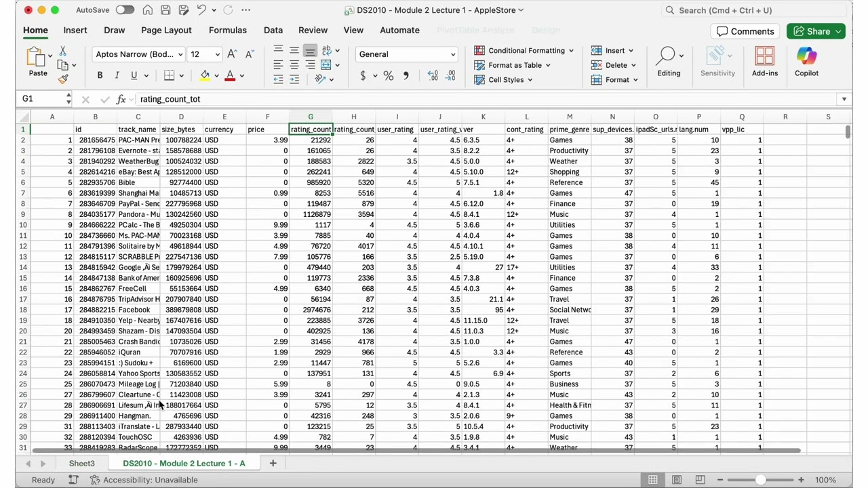
Task: Switch to Page Layout view in status bar
Action: (x=676, y=480)
